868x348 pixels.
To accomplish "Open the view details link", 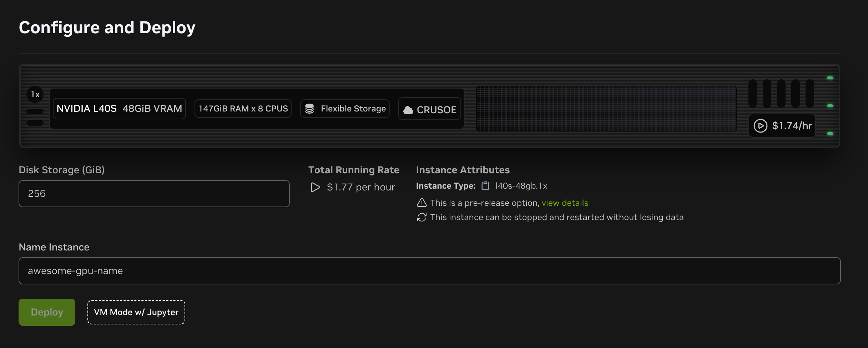I will [565, 203].
